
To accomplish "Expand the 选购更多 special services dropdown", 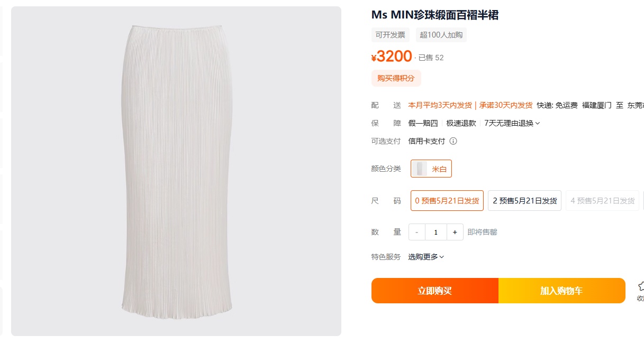I will coord(426,257).
